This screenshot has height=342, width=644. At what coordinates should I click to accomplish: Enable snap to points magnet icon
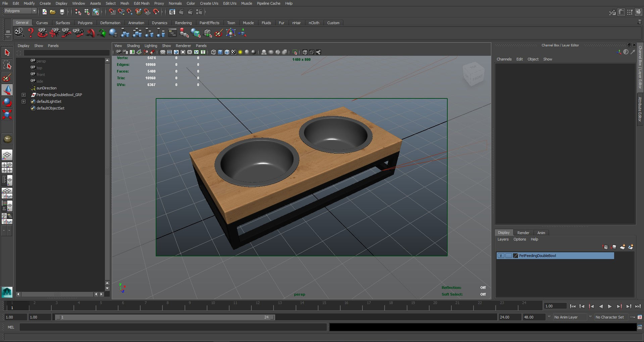tap(130, 12)
